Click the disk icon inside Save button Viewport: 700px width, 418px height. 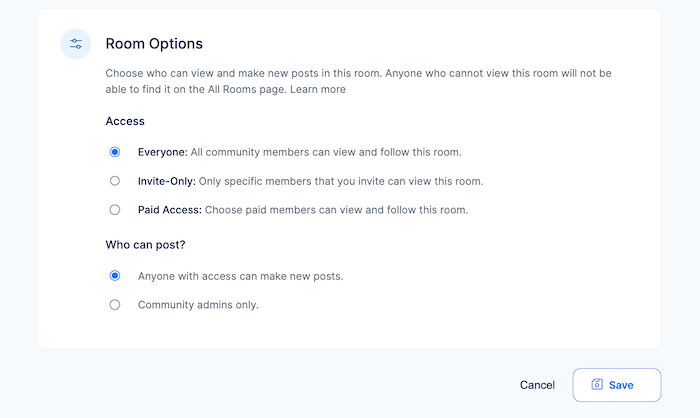(x=597, y=385)
